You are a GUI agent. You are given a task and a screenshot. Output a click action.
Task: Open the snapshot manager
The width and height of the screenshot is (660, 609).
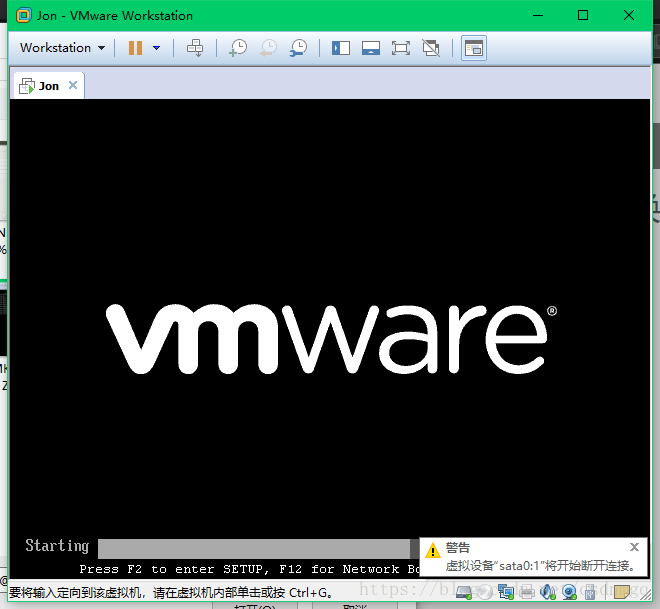(x=298, y=48)
